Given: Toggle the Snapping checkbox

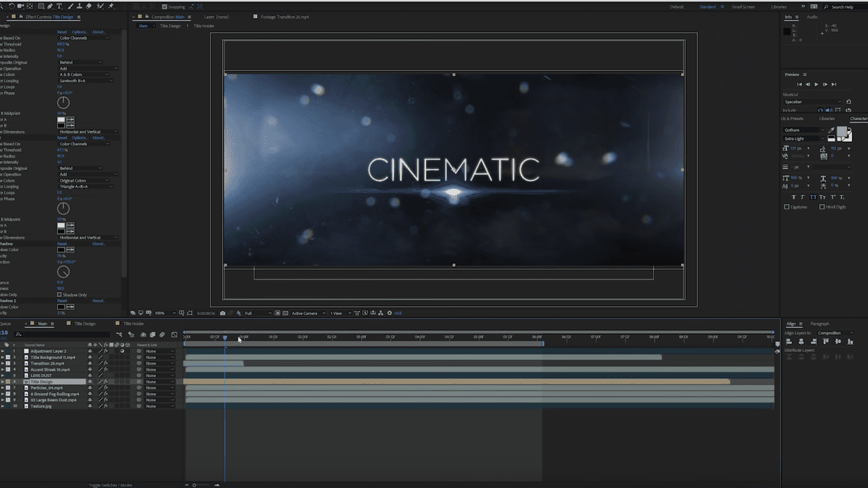Looking at the screenshot, I should (164, 7).
